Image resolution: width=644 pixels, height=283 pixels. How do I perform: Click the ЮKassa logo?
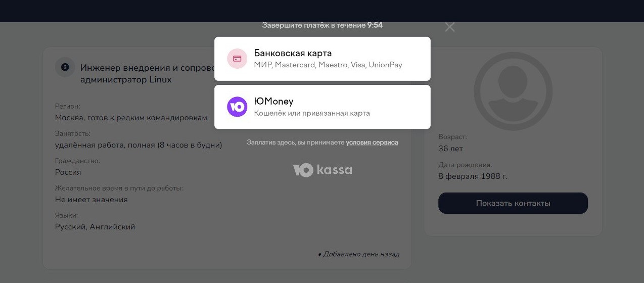(323, 170)
